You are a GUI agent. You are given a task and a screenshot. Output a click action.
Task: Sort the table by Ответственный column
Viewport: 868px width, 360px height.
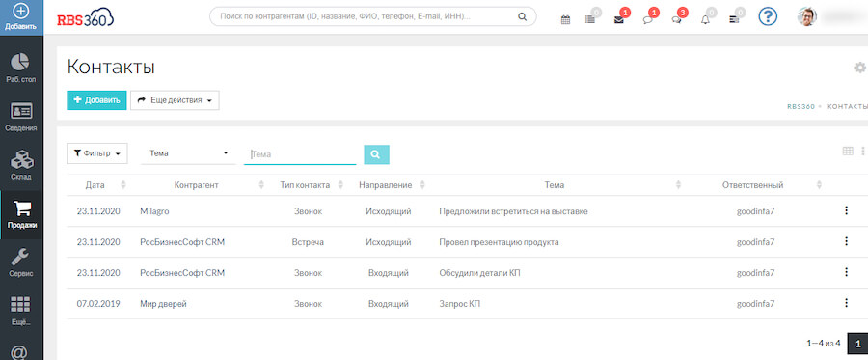(x=819, y=185)
